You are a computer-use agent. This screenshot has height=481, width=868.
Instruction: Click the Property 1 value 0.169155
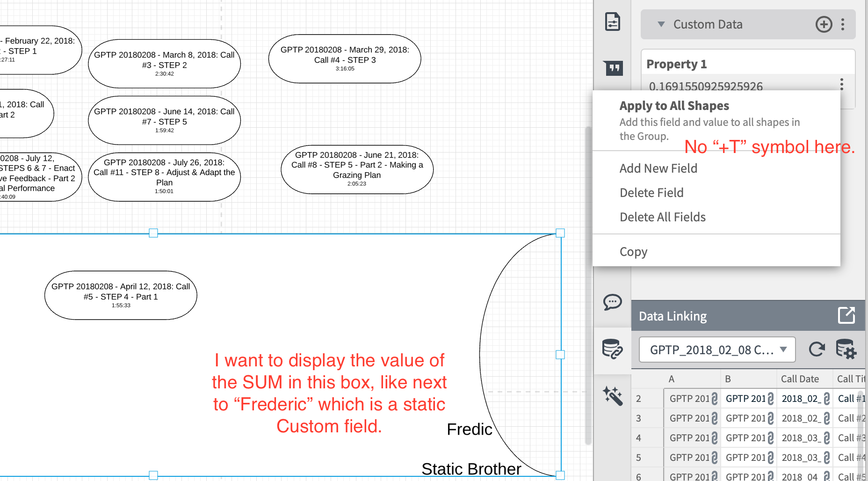(x=706, y=86)
